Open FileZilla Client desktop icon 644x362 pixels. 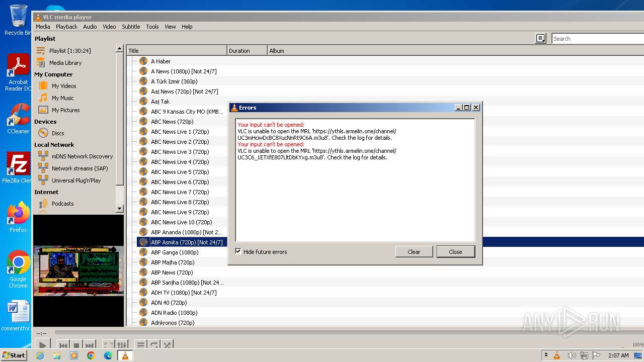(18, 167)
